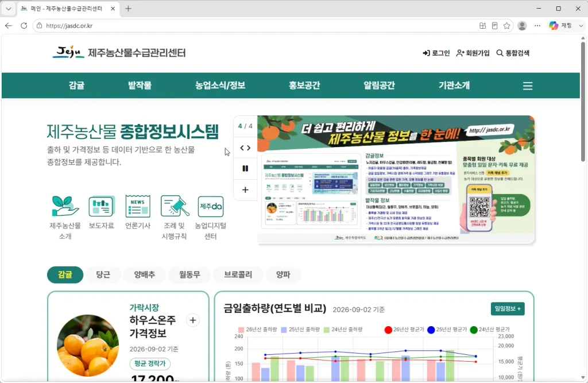Toggle 25년산 평균가 legend item
Screen dimensions: 588x383
tap(447, 330)
